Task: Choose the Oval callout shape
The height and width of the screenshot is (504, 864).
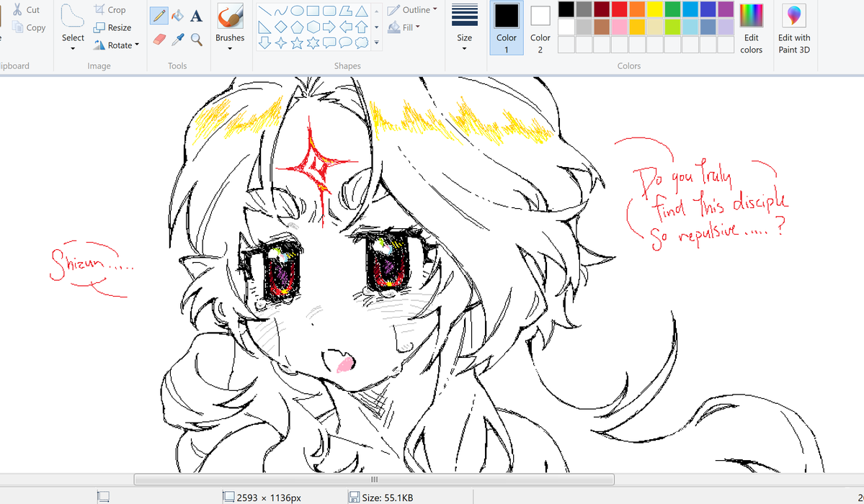Action: (345, 43)
